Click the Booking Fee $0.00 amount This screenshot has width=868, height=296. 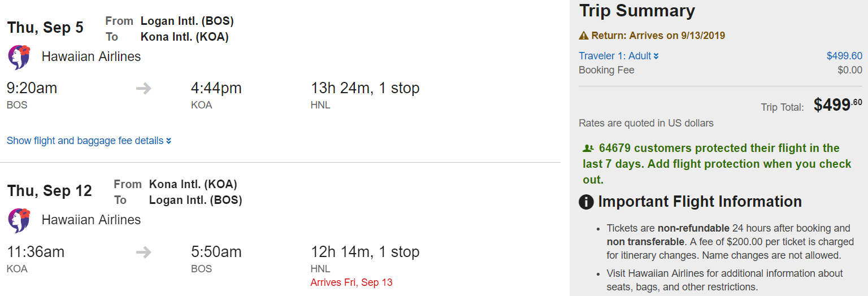[849, 70]
